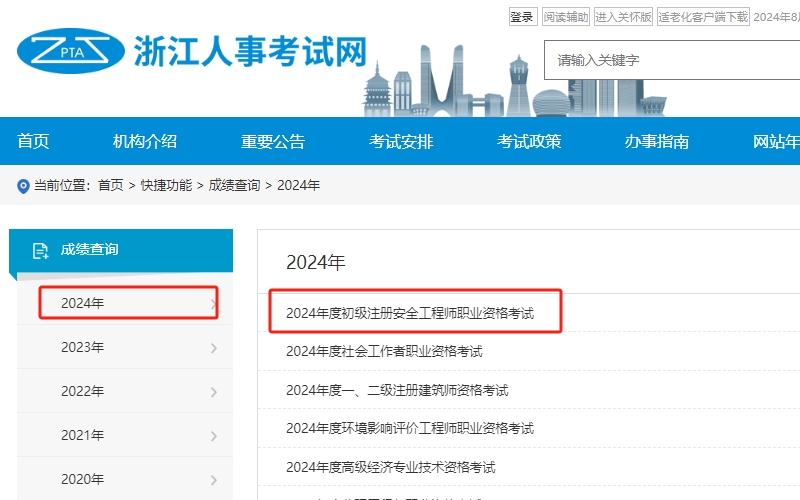This screenshot has width=800, height=500.
Task: Select the 考试安排 navigation menu item
Action: (401, 142)
